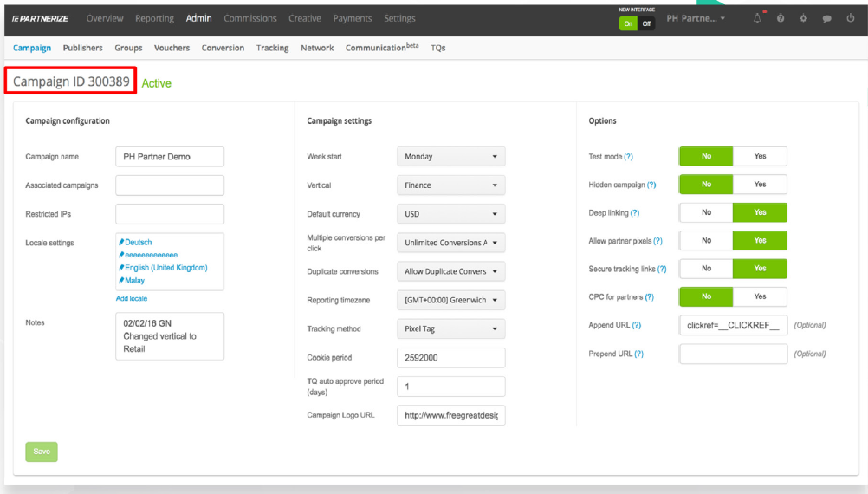Screen dimensions: 868x494
Task: Switch to the Publishers tab
Action: click(x=82, y=48)
